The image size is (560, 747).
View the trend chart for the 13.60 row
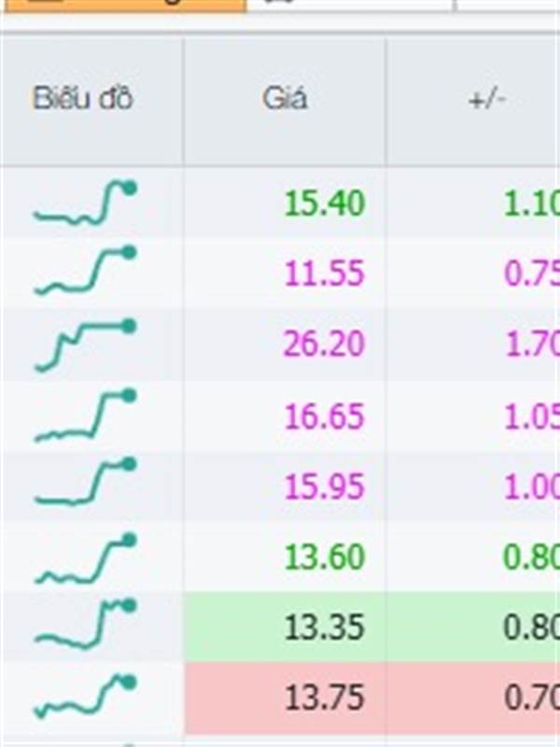tap(85, 558)
